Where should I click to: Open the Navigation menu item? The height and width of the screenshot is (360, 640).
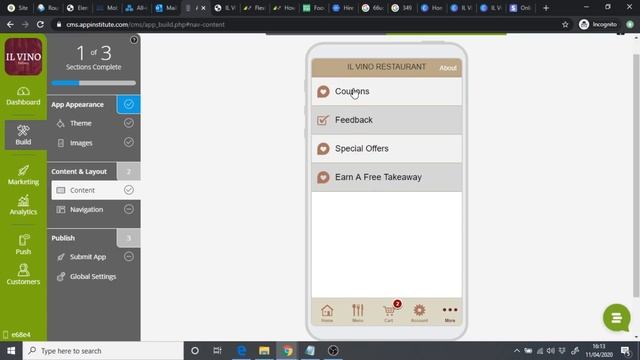[x=86, y=209]
